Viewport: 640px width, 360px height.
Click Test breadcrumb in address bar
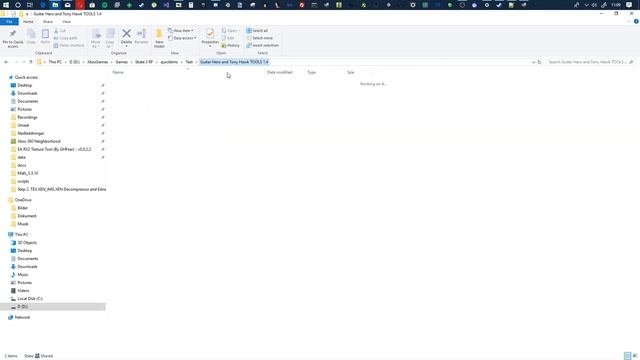point(189,62)
